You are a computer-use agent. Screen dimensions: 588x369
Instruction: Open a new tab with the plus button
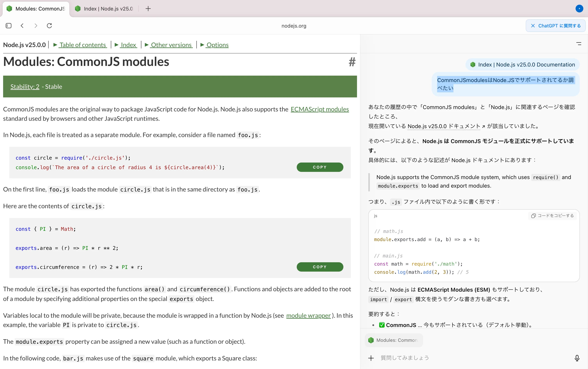click(148, 9)
